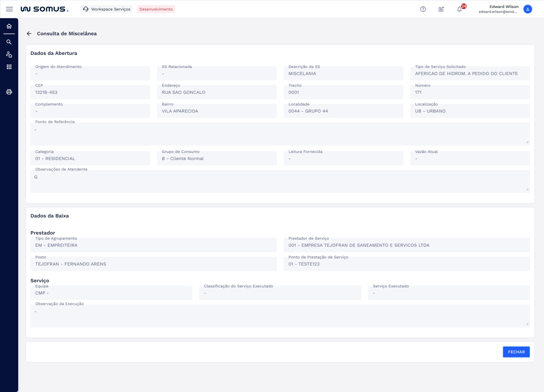Click the news/notes icon in header
The width and height of the screenshot is (544, 392).
pyautogui.click(x=441, y=9)
